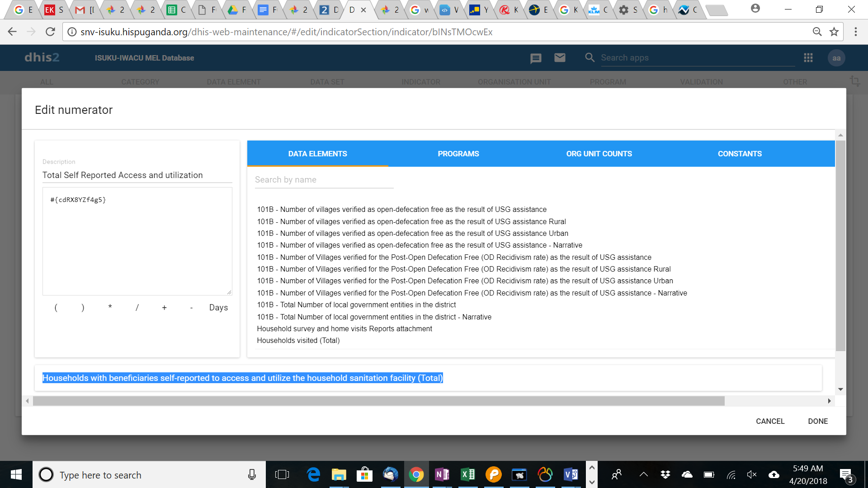The height and width of the screenshot is (488, 868).
Task: Open the DHIS2 mail envelope icon
Action: click(x=560, y=58)
